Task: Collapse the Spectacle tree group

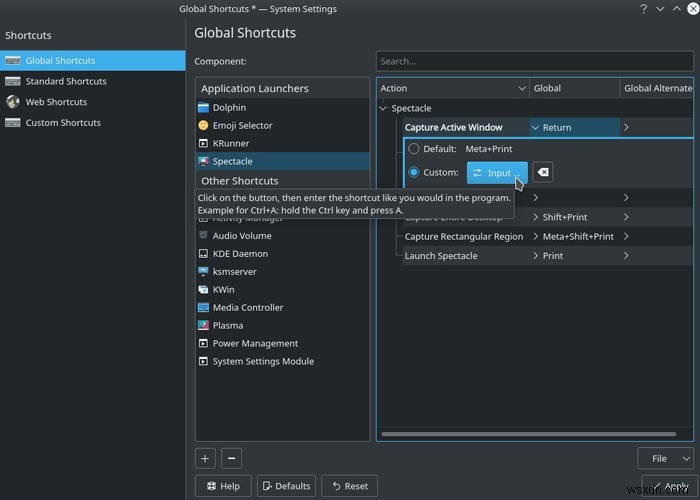Action: [383, 108]
